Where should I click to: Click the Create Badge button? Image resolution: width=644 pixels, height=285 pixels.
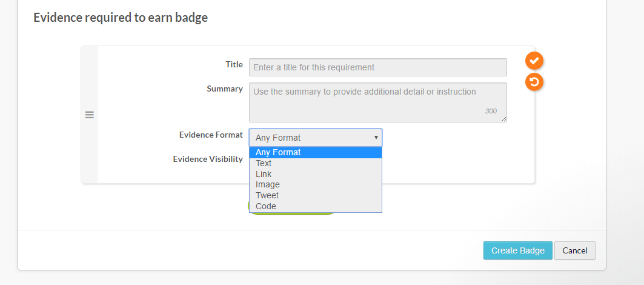[x=517, y=250]
